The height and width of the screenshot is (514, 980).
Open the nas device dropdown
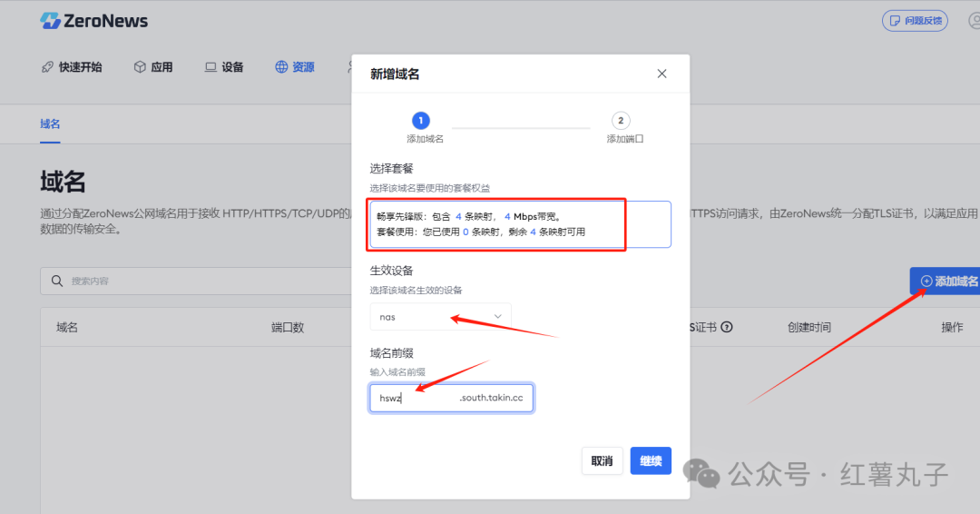pos(441,317)
